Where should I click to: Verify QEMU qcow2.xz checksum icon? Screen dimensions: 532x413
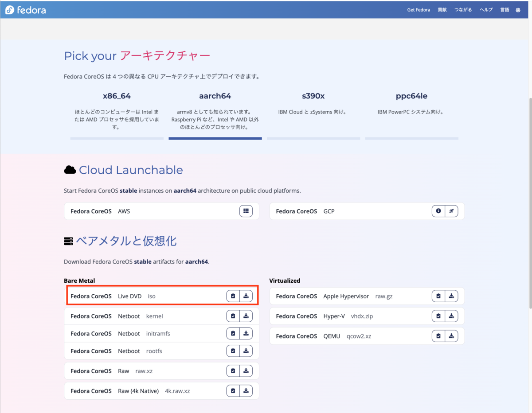[438, 336]
